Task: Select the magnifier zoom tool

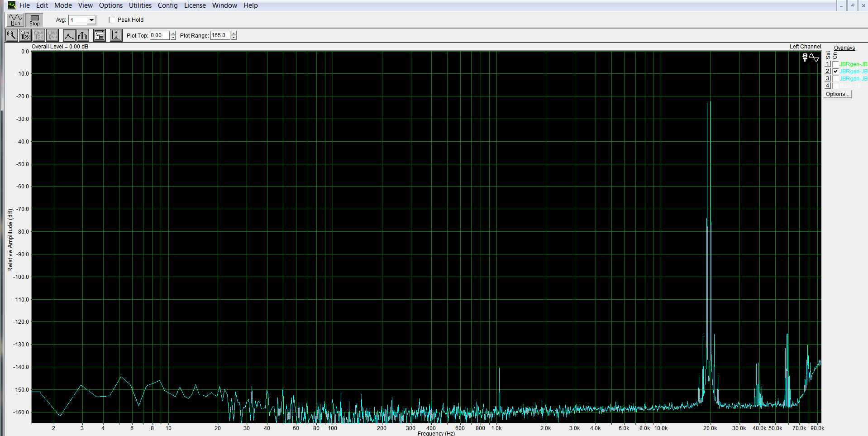Action: 11,35
